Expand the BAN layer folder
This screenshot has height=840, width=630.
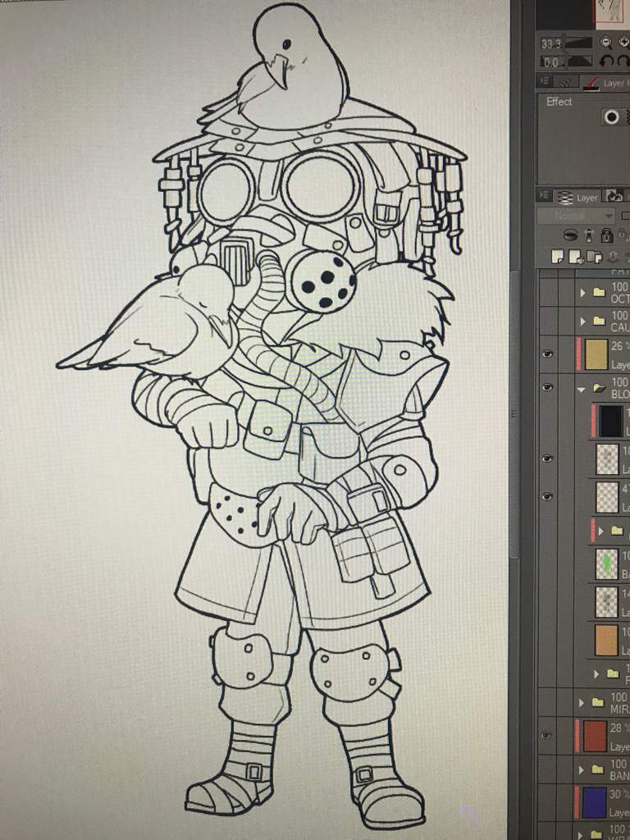582,769
